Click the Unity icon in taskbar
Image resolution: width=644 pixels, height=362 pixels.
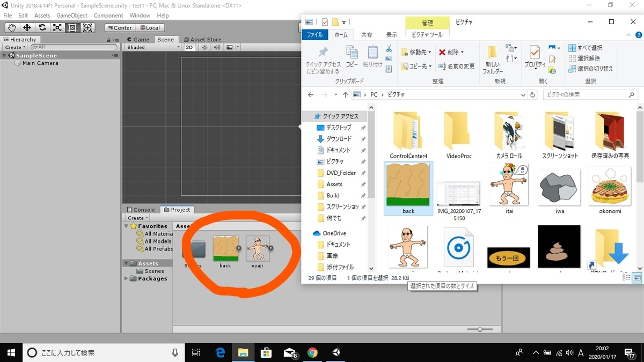click(336, 352)
